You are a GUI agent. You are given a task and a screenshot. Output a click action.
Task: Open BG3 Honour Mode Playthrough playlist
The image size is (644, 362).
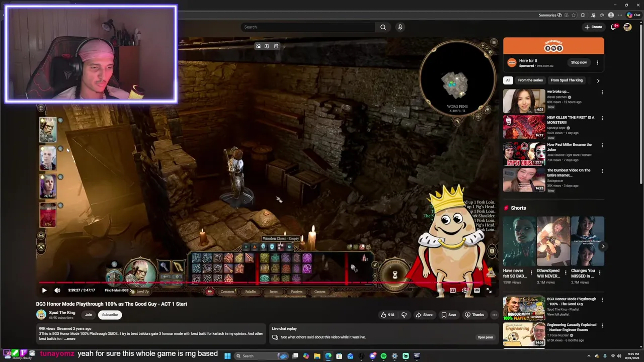pos(524,308)
